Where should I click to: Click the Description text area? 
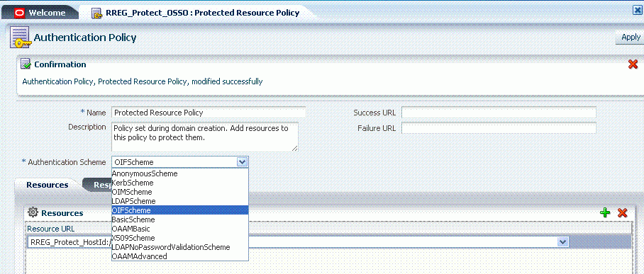(205, 137)
